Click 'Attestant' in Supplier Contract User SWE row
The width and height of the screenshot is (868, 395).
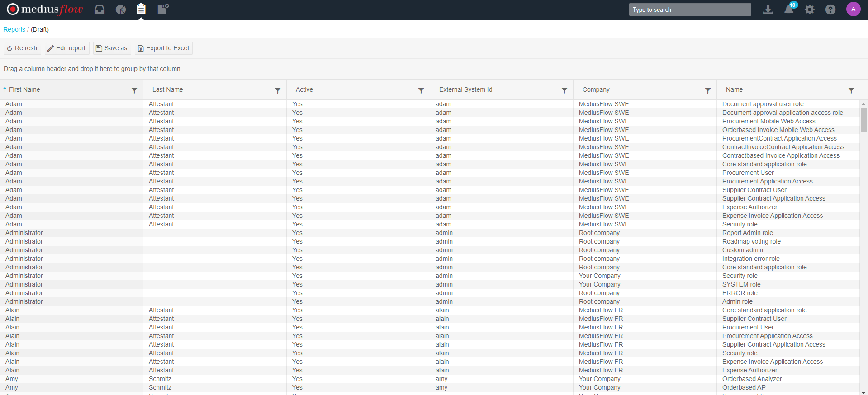(161, 190)
